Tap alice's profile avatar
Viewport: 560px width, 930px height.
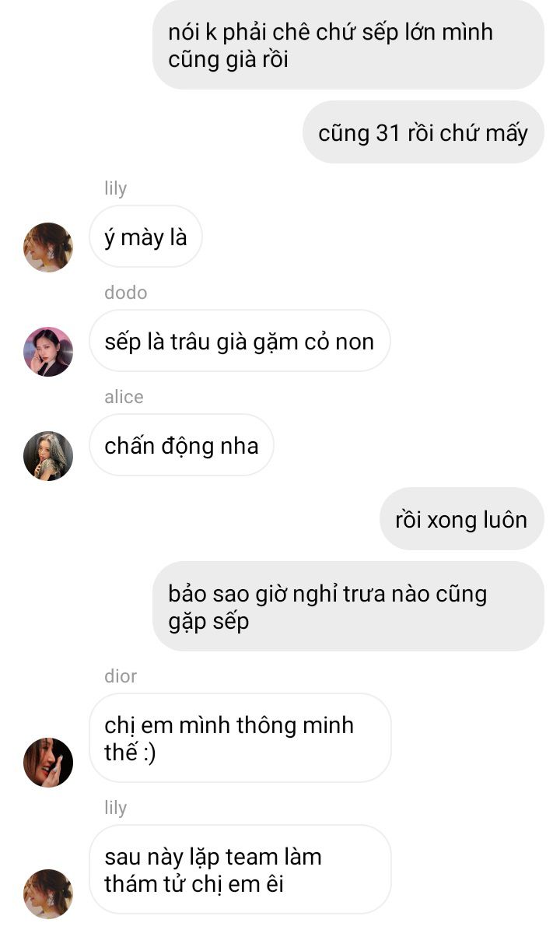pos(48,456)
